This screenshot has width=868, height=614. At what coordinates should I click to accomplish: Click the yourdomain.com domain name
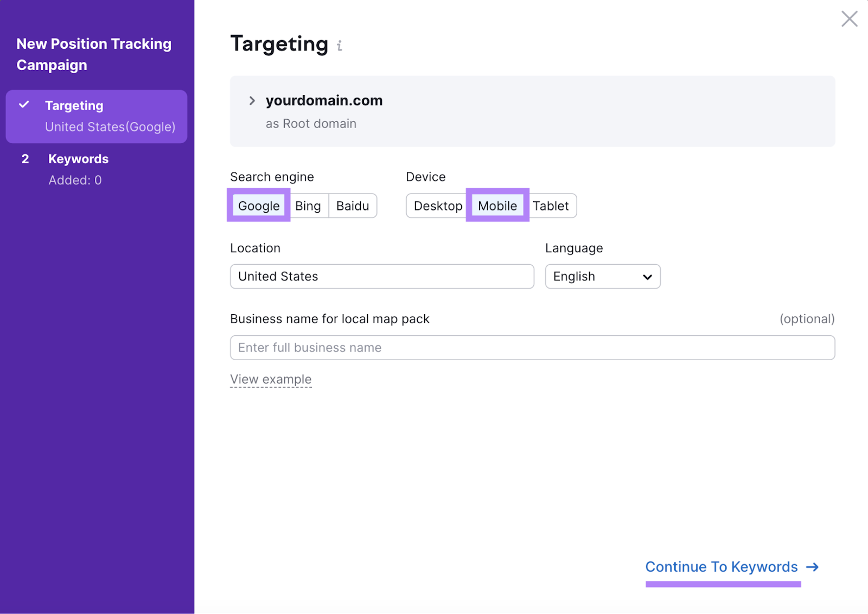pyautogui.click(x=324, y=101)
